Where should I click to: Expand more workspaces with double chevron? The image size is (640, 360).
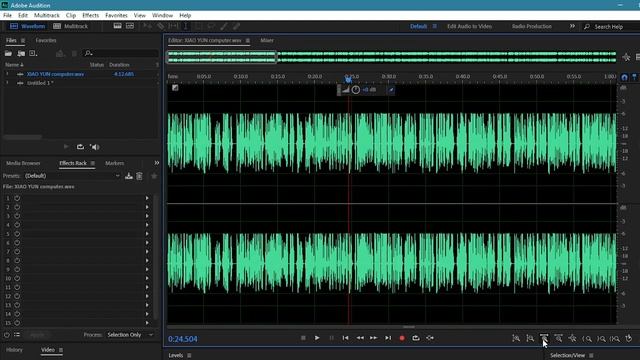click(x=572, y=26)
